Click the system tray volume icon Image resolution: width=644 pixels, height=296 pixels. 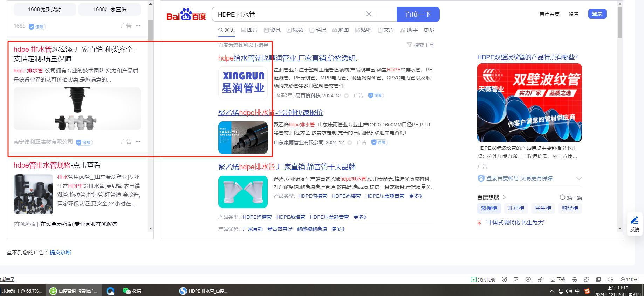pyautogui.click(x=569, y=291)
